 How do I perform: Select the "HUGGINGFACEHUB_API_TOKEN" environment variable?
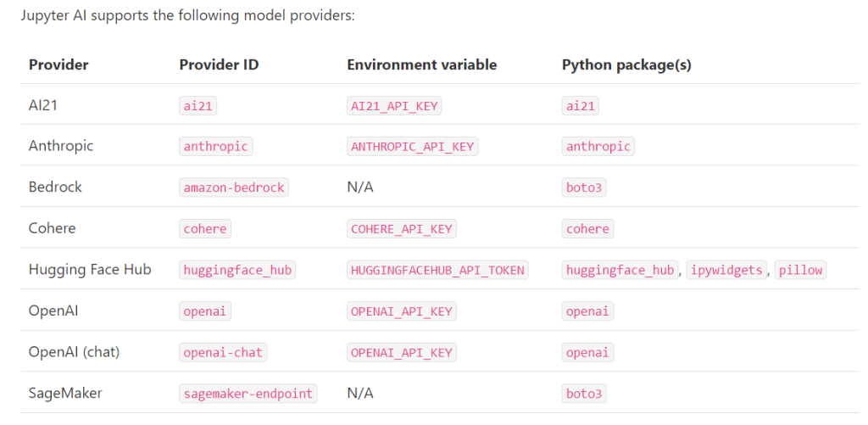437,271
